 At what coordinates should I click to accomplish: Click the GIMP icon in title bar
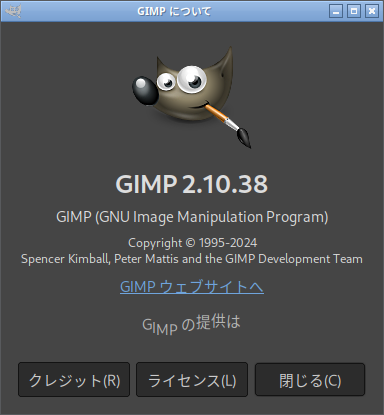pos(14,11)
